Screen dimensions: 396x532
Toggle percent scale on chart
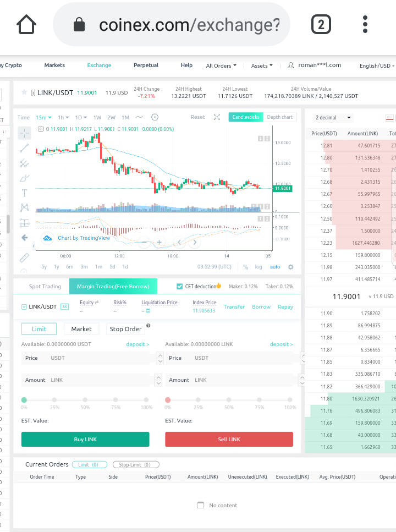pyautogui.click(x=245, y=267)
